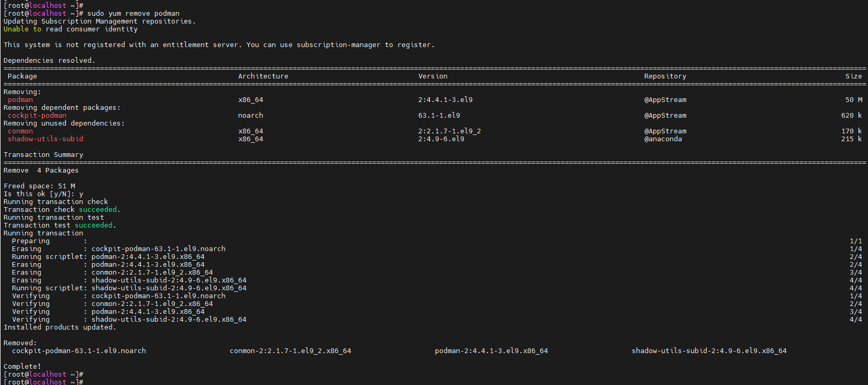This screenshot has height=385, width=868.
Task: Click the 'Unable to read consumer identity' warning
Action: pos(70,29)
